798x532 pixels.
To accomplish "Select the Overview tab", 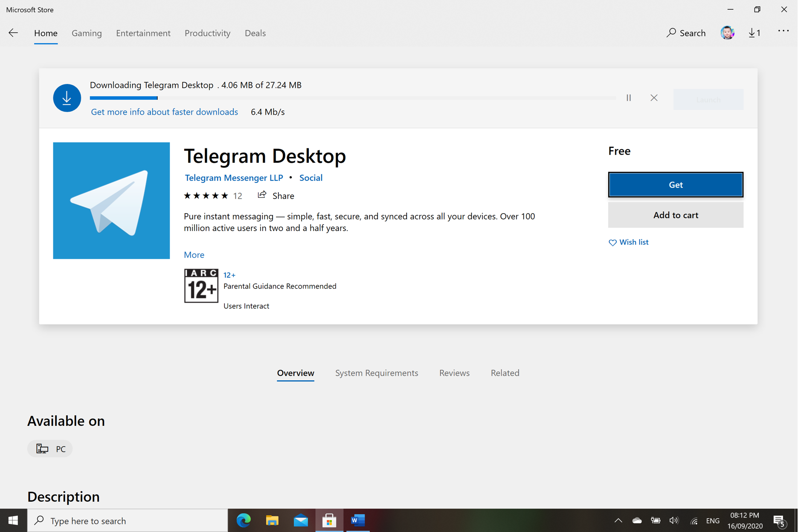I will pos(296,373).
